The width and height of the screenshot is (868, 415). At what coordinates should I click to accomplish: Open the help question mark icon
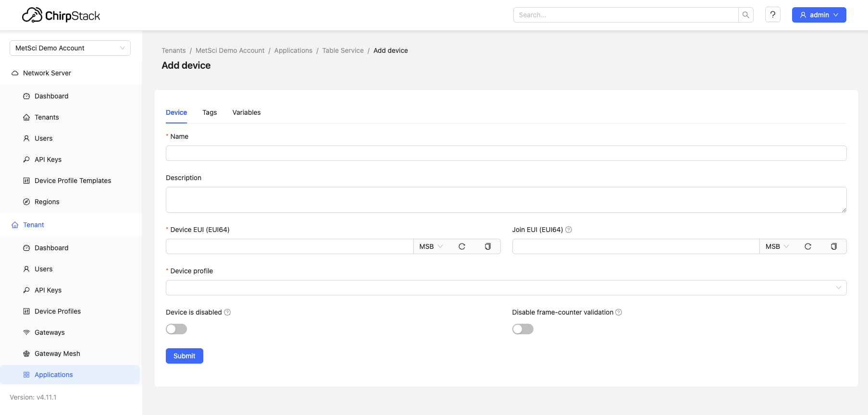(772, 15)
